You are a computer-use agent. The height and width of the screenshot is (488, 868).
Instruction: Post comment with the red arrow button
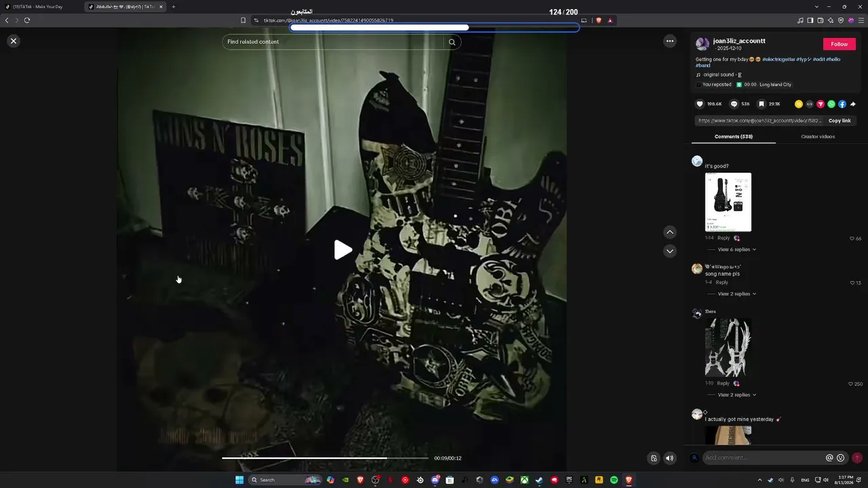857,458
